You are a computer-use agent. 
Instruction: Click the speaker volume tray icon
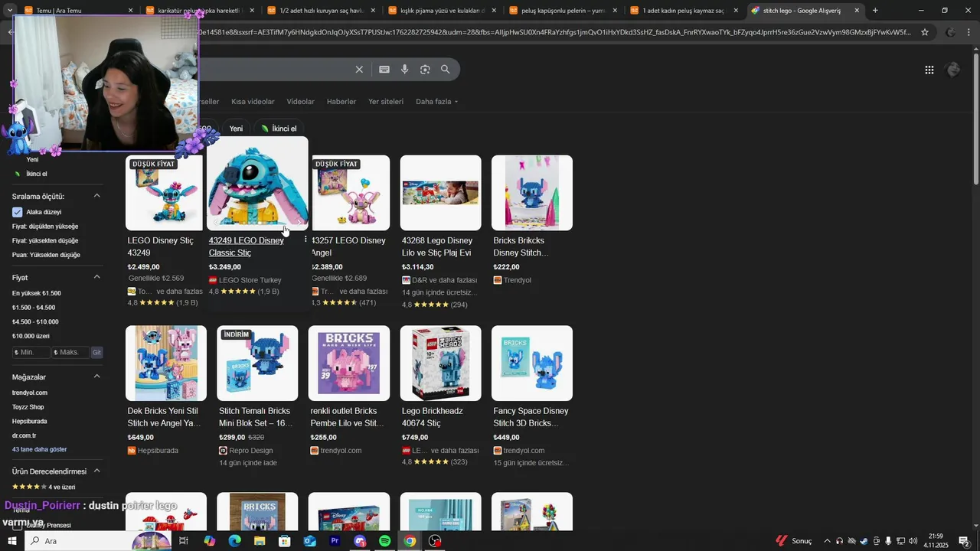tap(913, 541)
